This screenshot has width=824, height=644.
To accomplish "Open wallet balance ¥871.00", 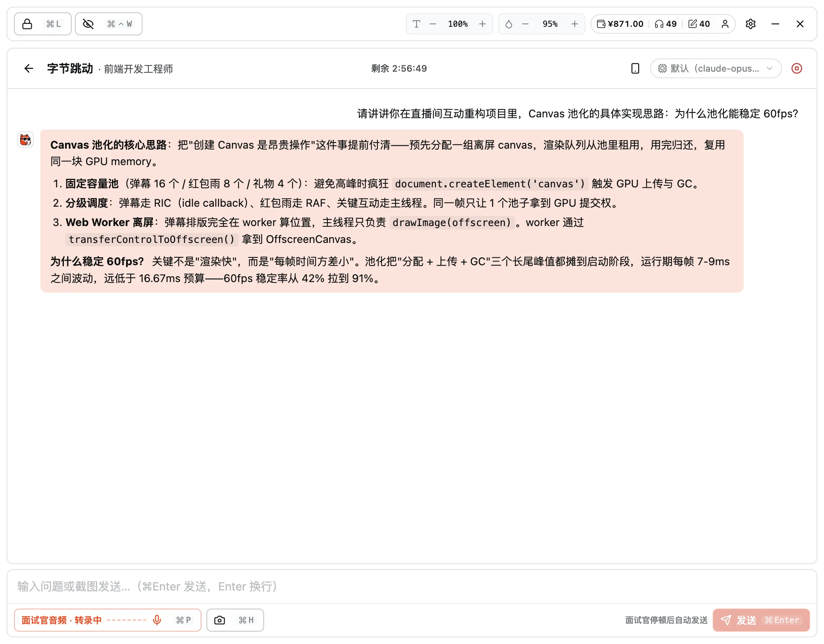I will pos(620,24).
